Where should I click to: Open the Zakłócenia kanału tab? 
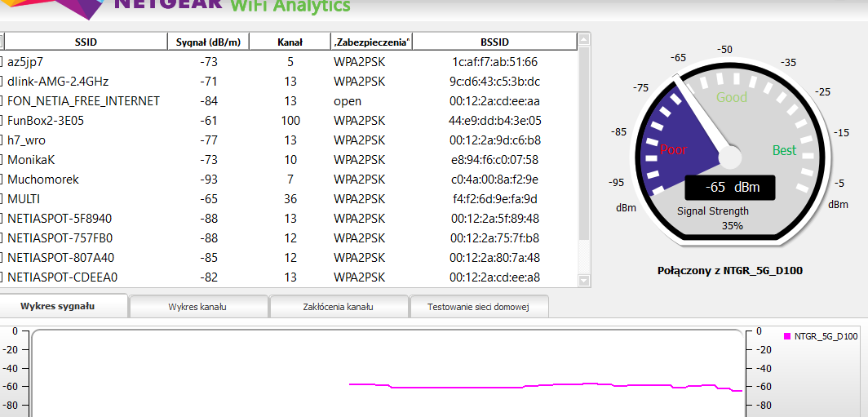tap(338, 307)
